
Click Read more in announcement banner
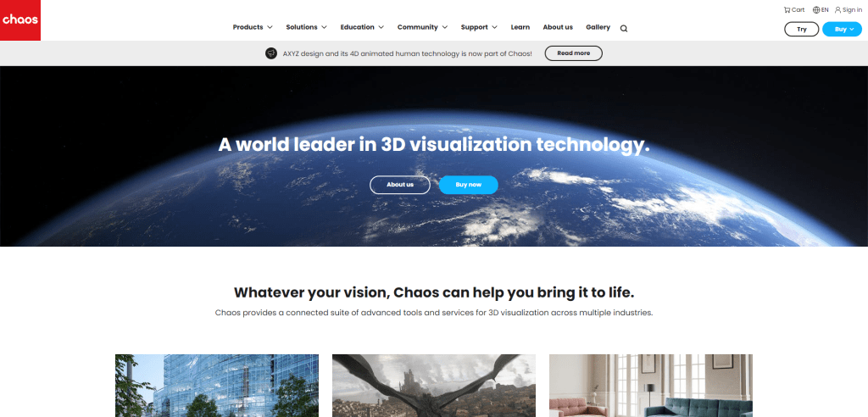574,53
